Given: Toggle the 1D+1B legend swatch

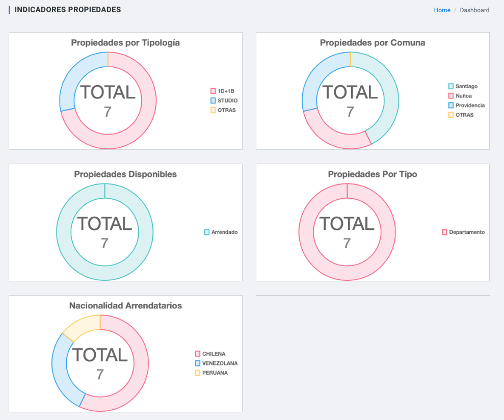Looking at the screenshot, I should click(x=213, y=91).
